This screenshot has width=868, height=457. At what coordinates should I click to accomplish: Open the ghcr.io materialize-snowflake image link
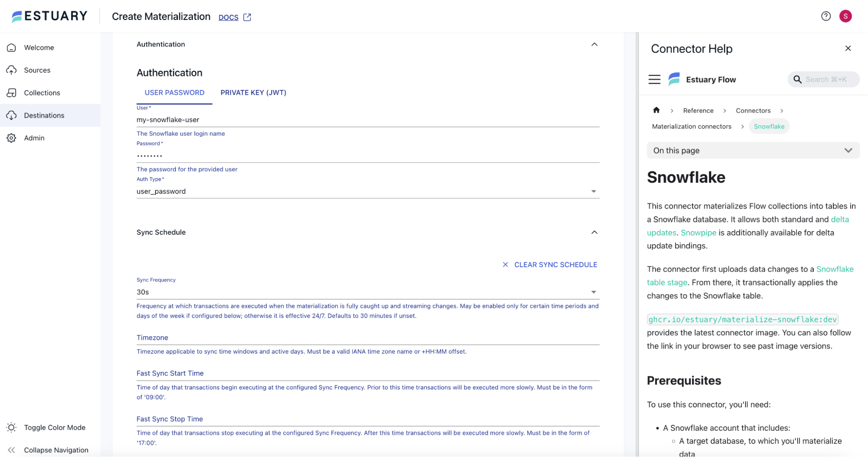(742, 320)
